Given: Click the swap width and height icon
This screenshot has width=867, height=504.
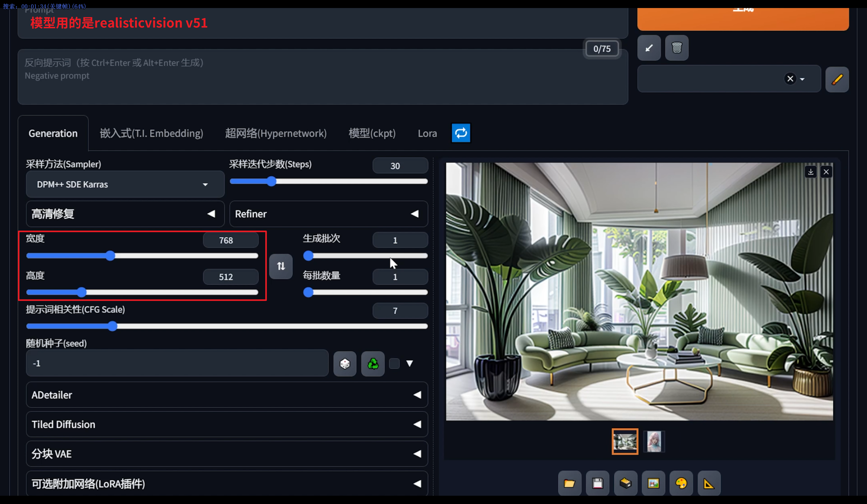Looking at the screenshot, I should coord(281,266).
